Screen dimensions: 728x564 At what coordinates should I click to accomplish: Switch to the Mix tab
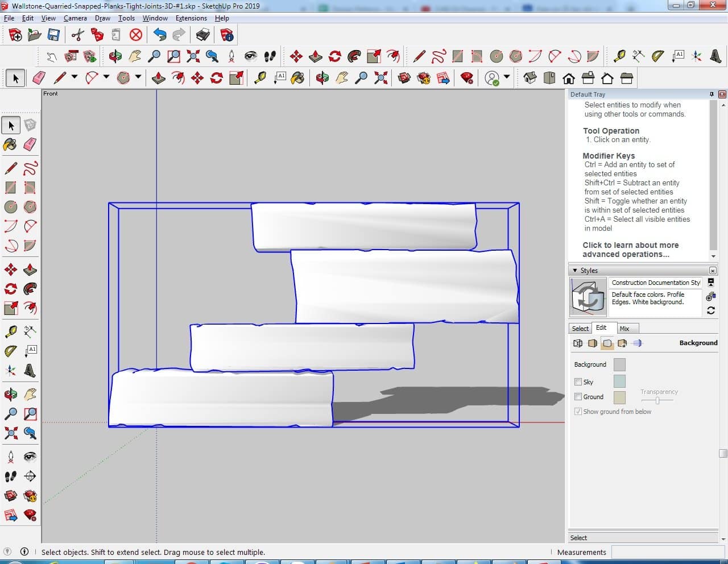pyautogui.click(x=624, y=329)
